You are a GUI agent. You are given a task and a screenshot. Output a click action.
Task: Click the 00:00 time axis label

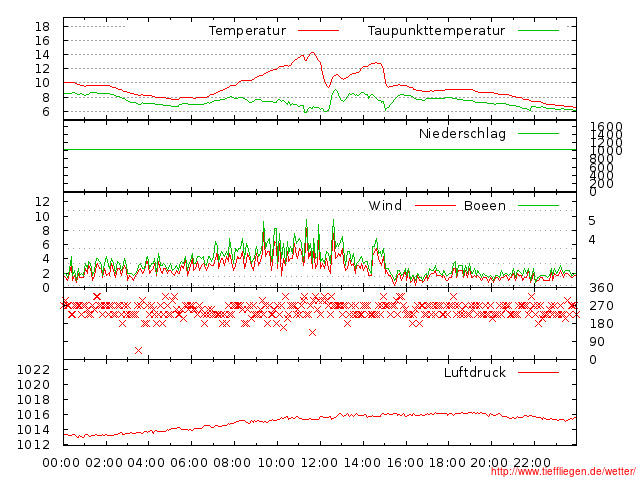tap(61, 463)
